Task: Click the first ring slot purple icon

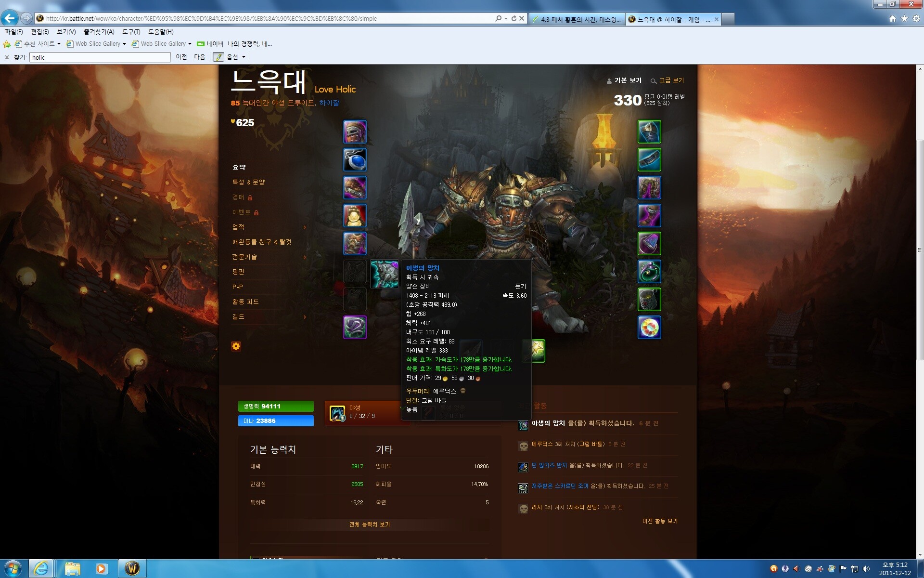Action: click(x=649, y=244)
